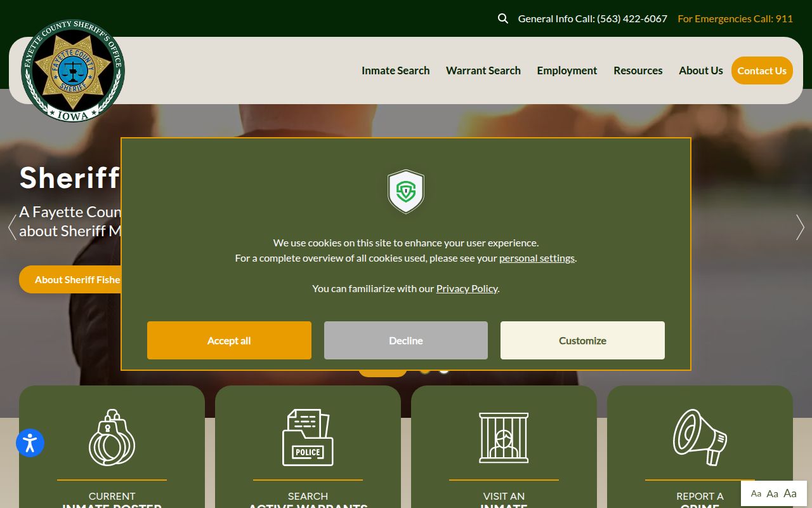
Task: Open the About Us menu
Action: click(701, 70)
